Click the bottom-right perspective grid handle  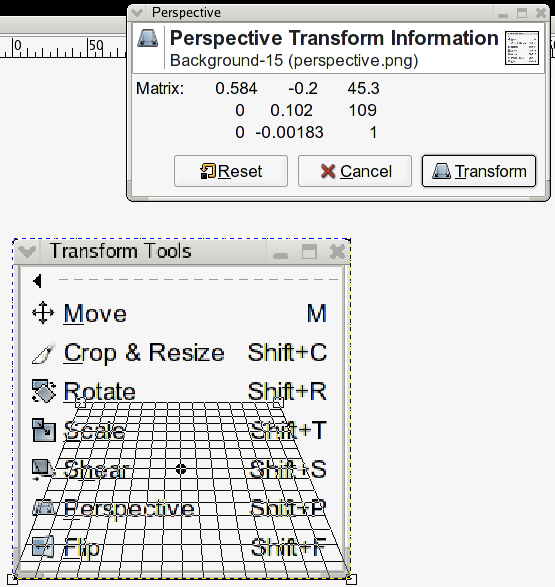tap(351, 580)
